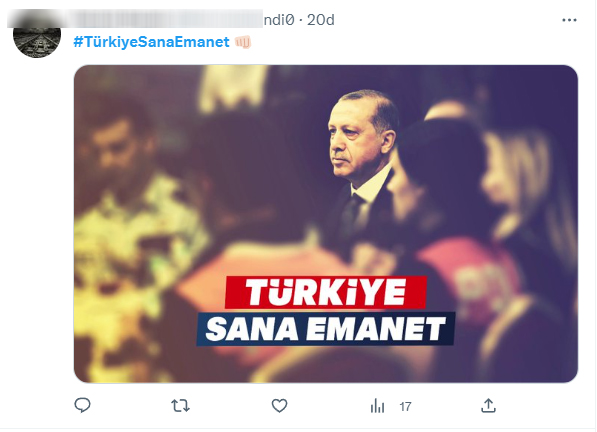Visit the handle ending in ndi0

[x=279, y=20]
